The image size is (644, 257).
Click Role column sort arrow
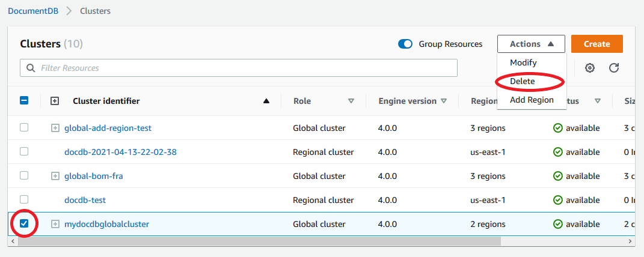coord(351,101)
